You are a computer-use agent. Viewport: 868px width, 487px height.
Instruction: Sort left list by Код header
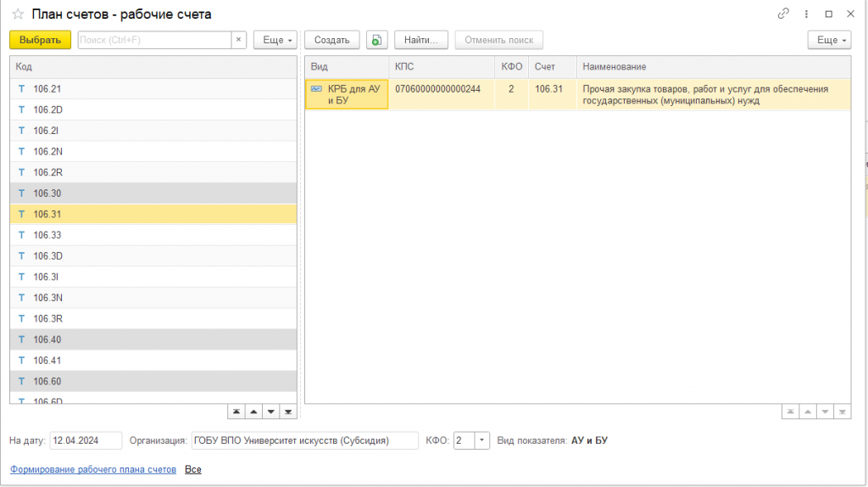pos(153,66)
